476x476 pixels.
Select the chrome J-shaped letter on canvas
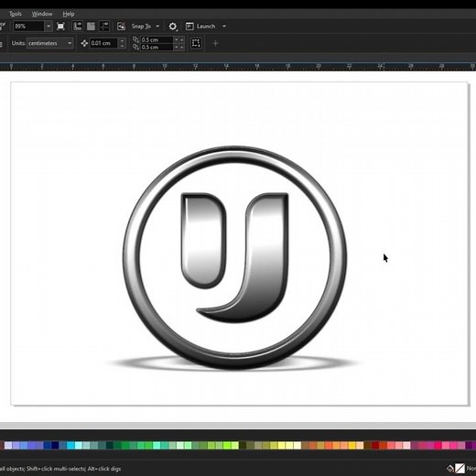click(265, 259)
